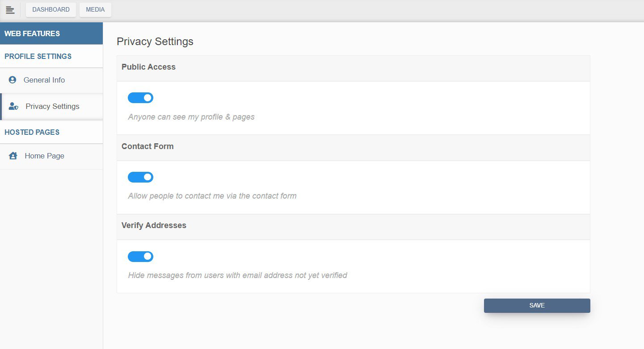Click 'Anyone can see my profile & pages'
The height and width of the screenshot is (349, 644).
pyautogui.click(x=191, y=117)
